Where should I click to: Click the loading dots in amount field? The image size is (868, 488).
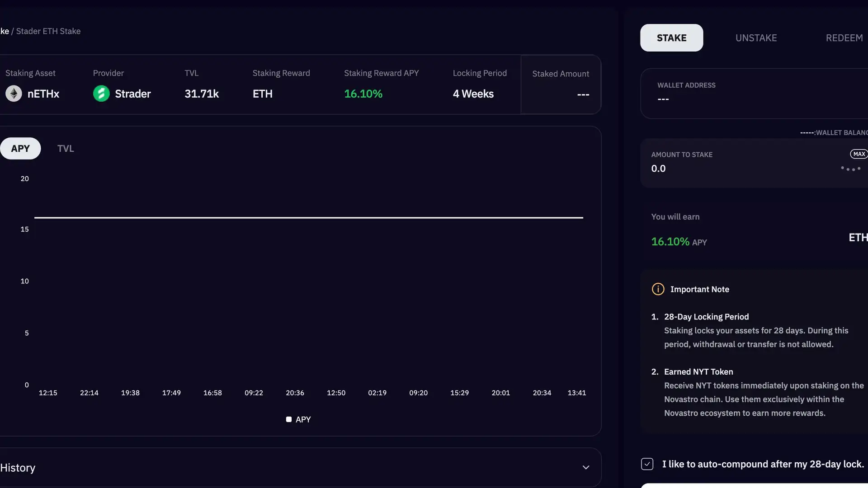point(850,169)
